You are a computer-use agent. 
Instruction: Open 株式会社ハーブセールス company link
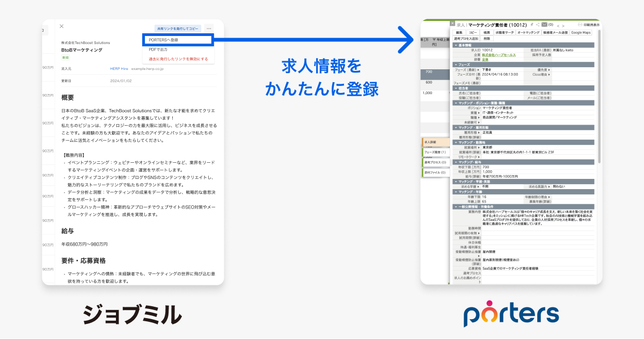499,55
